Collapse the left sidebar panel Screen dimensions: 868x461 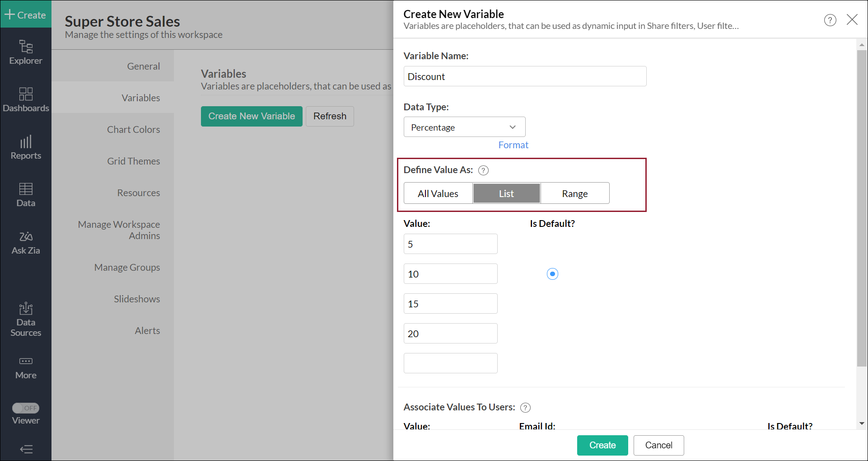[26, 449]
